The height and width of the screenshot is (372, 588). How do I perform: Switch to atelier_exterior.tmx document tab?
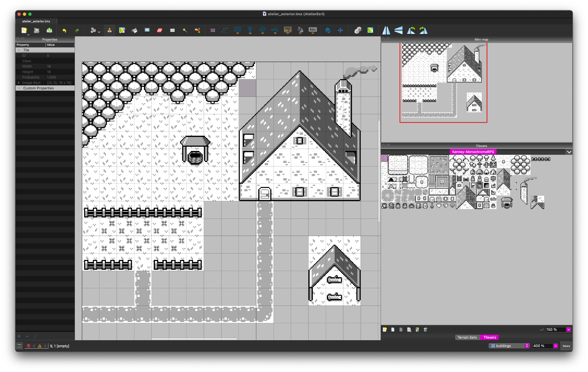(x=36, y=21)
